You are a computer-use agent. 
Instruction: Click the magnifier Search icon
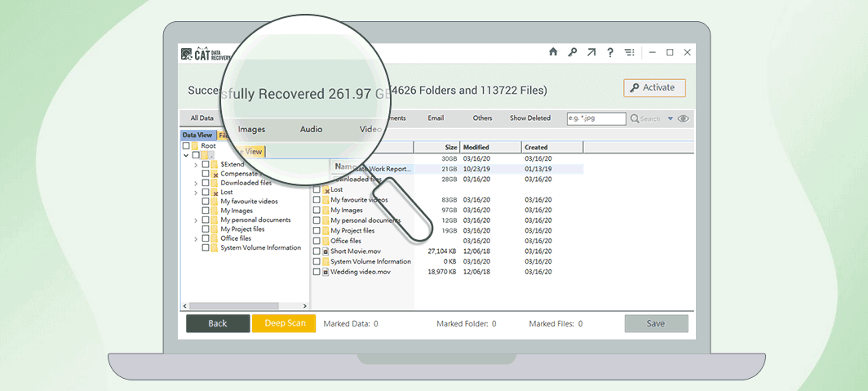[635, 118]
